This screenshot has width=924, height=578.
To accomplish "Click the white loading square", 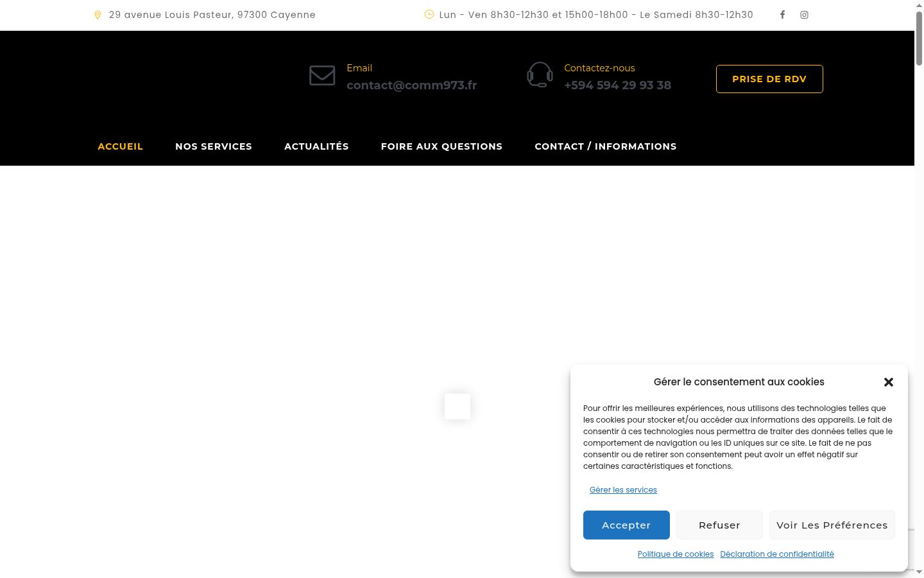I will click(458, 407).
